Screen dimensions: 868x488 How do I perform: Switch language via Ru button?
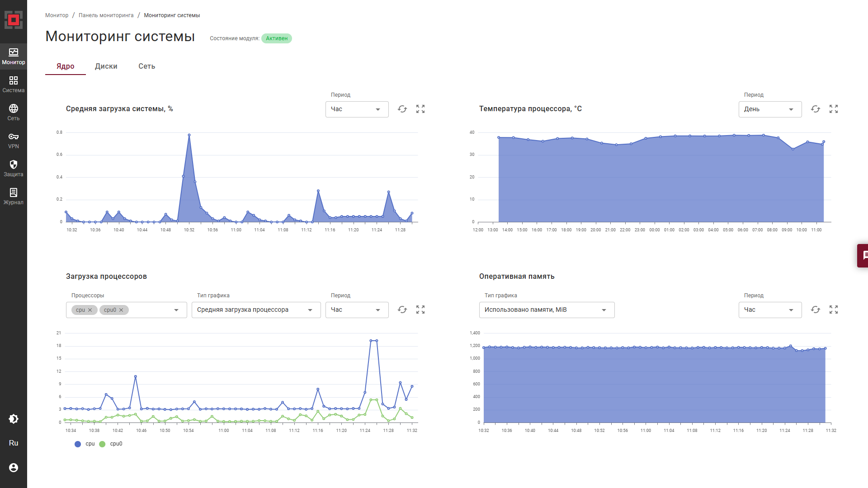point(14,443)
